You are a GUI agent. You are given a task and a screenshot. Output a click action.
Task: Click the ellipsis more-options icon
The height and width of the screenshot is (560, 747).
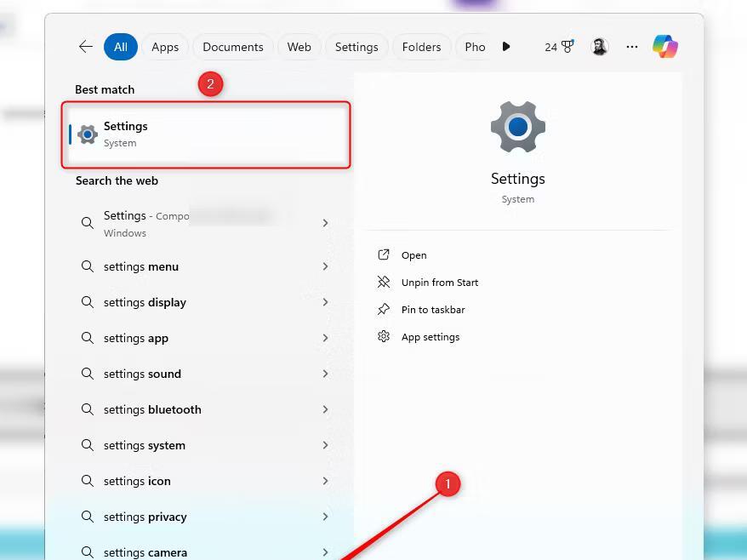pos(632,47)
